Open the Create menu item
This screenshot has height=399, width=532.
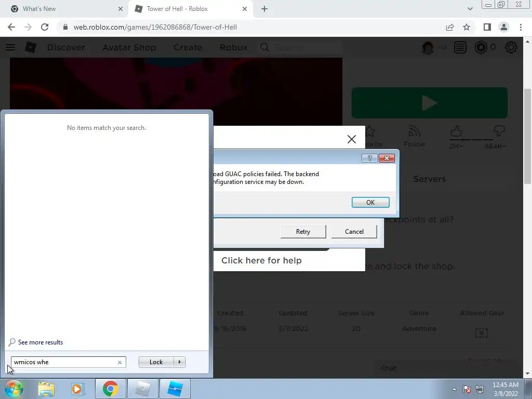pos(188,47)
